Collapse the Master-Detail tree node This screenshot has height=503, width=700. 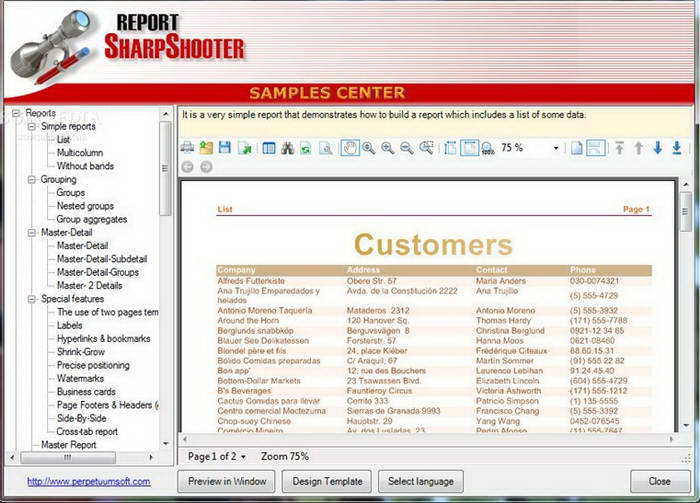click(x=32, y=233)
